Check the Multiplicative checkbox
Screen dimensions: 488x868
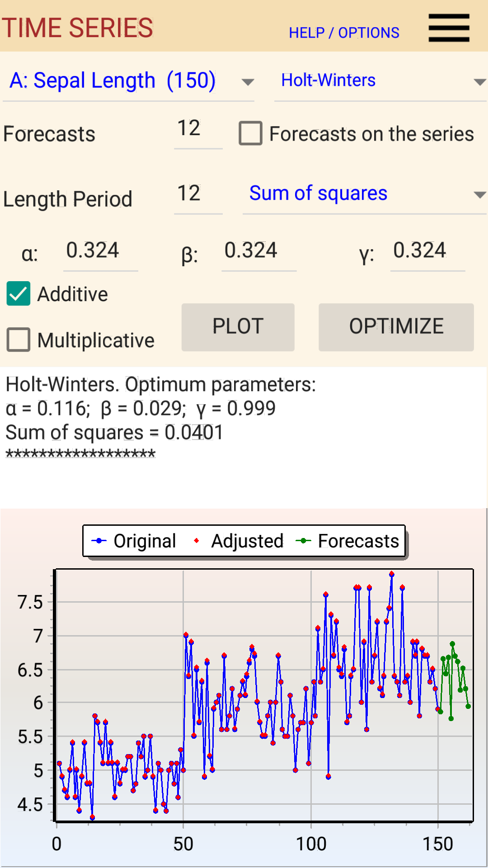click(x=19, y=340)
